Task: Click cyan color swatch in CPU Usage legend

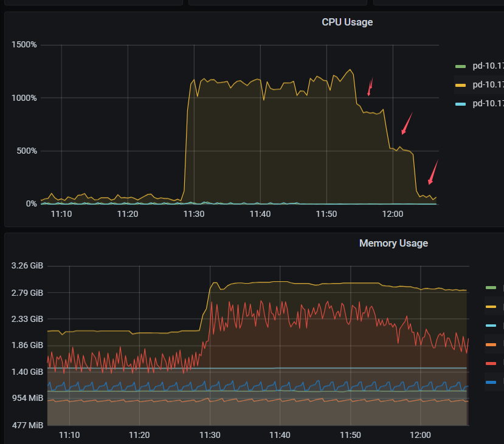Action: 460,104
